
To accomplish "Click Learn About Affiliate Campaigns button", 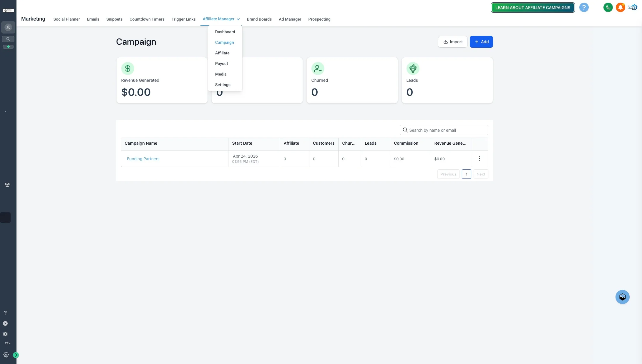I will coord(532,8).
